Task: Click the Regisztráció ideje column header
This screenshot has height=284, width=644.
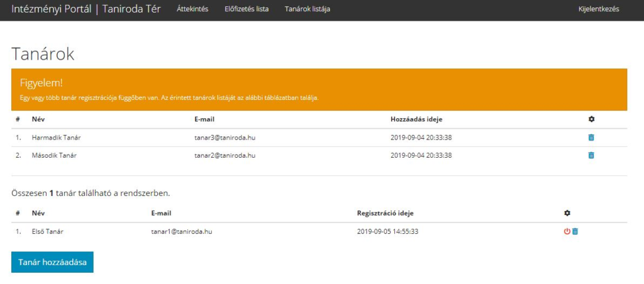Action: pyautogui.click(x=385, y=214)
